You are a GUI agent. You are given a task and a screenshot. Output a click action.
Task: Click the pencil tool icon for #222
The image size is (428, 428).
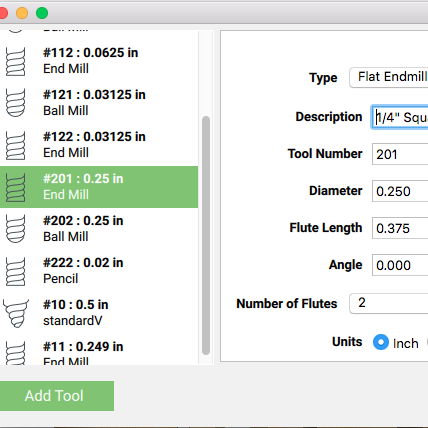point(15,271)
